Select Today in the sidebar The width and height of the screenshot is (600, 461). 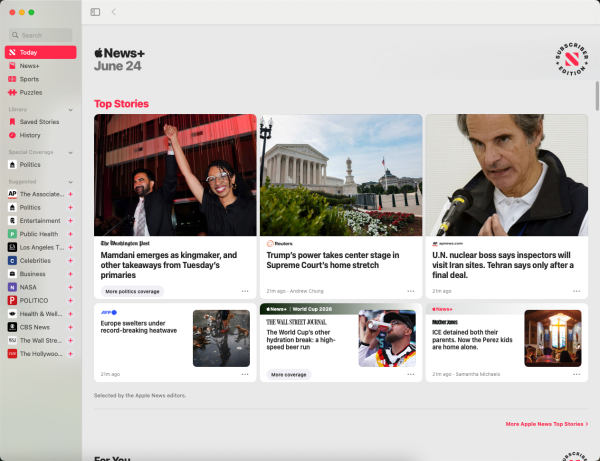point(41,52)
